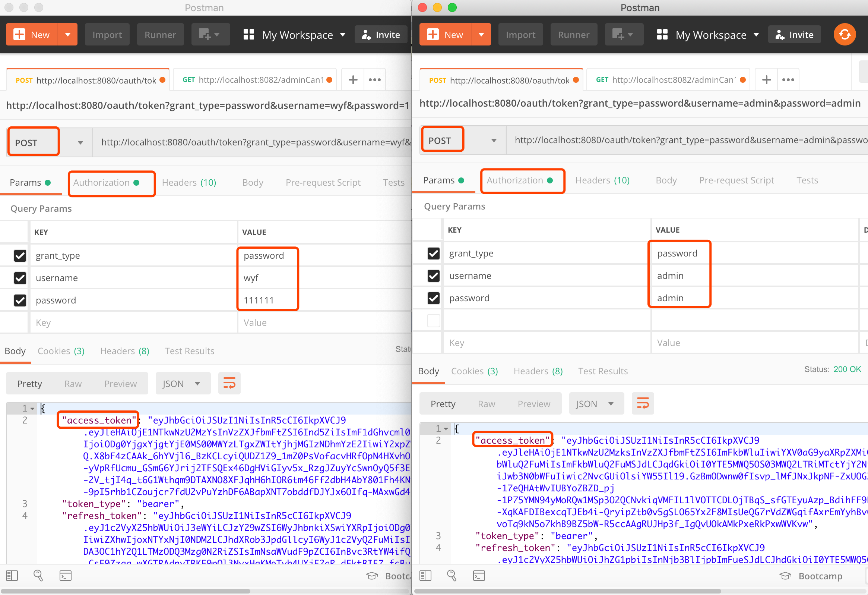Open Postman console icon in left status bar
The image size is (868, 595).
[65, 576]
